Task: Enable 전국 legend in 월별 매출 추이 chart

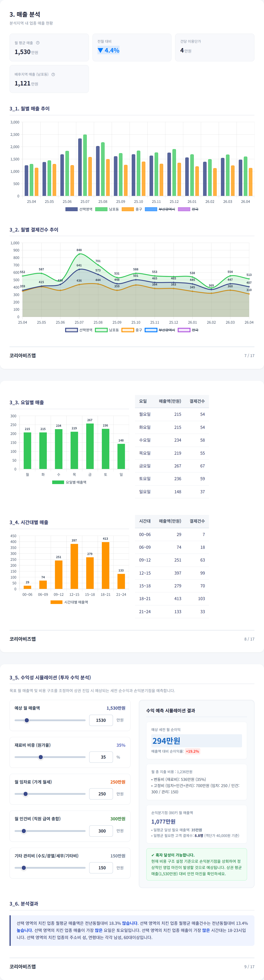Action: point(188,209)
